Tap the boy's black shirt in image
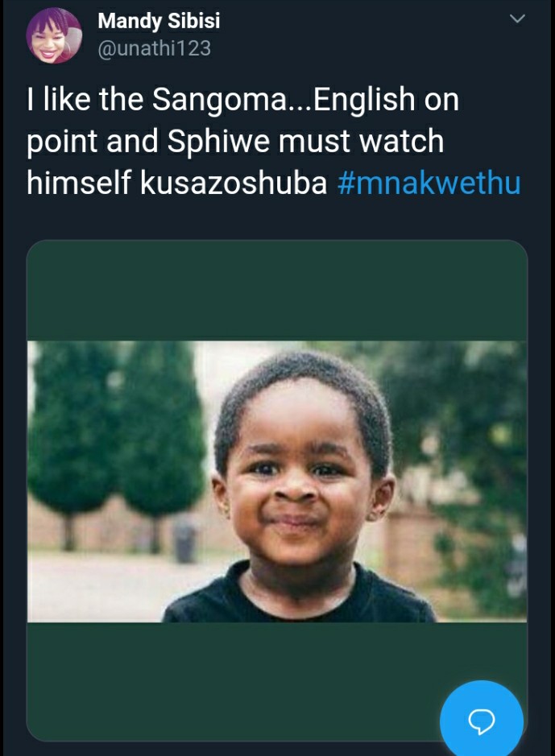This screenshot has width=555, height=756. tap(299, 596)
